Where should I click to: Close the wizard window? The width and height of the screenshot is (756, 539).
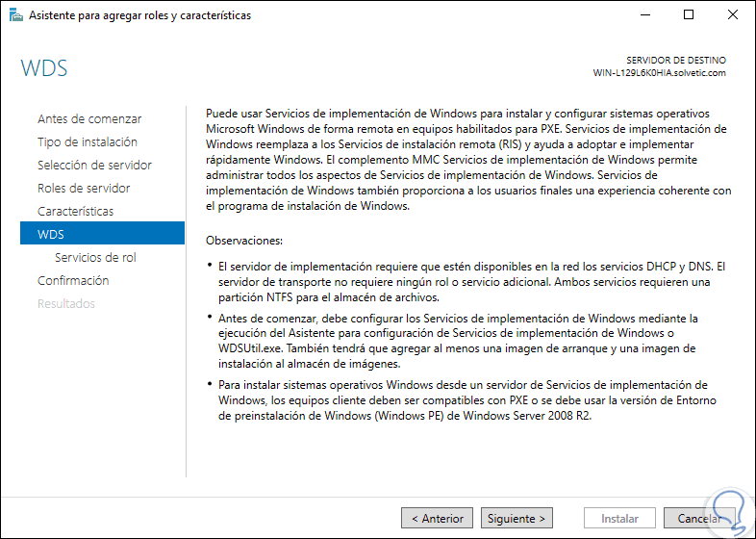click(x=733, y=15)
